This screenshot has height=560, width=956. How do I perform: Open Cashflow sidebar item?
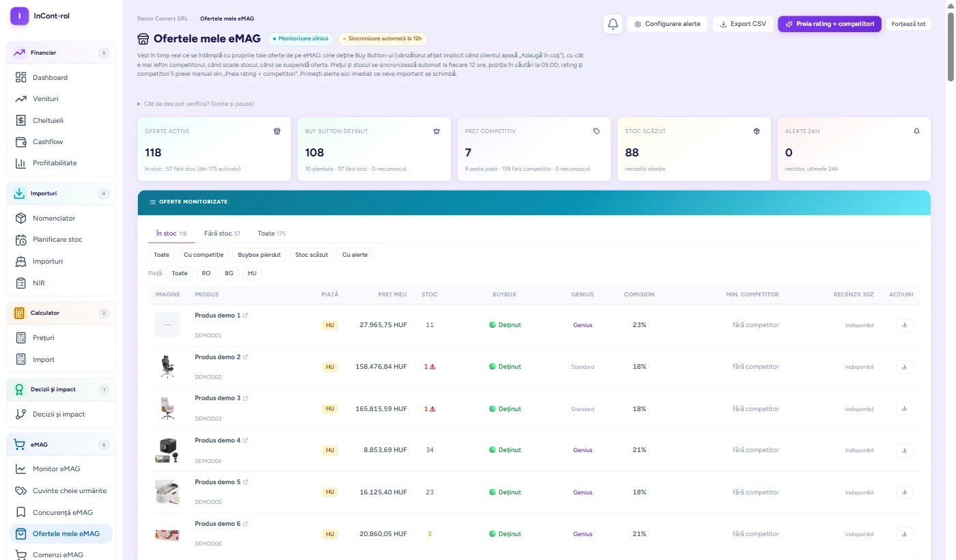pos(61,141)
